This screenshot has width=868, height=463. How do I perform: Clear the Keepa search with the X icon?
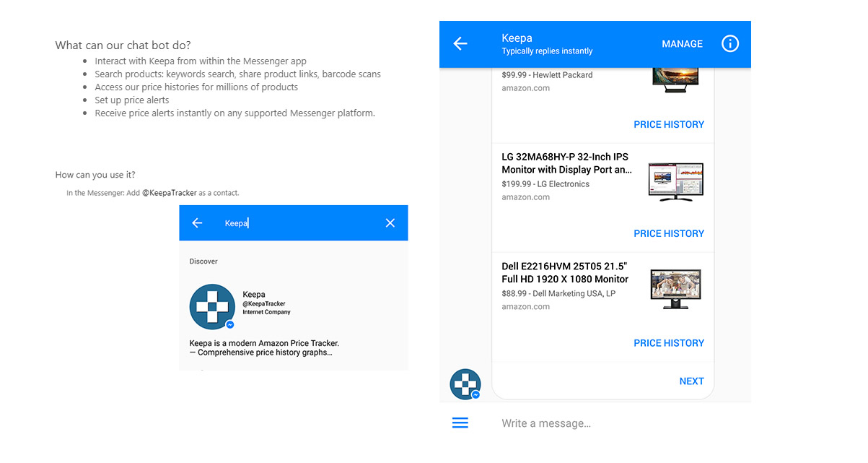[x=390, y=223]
